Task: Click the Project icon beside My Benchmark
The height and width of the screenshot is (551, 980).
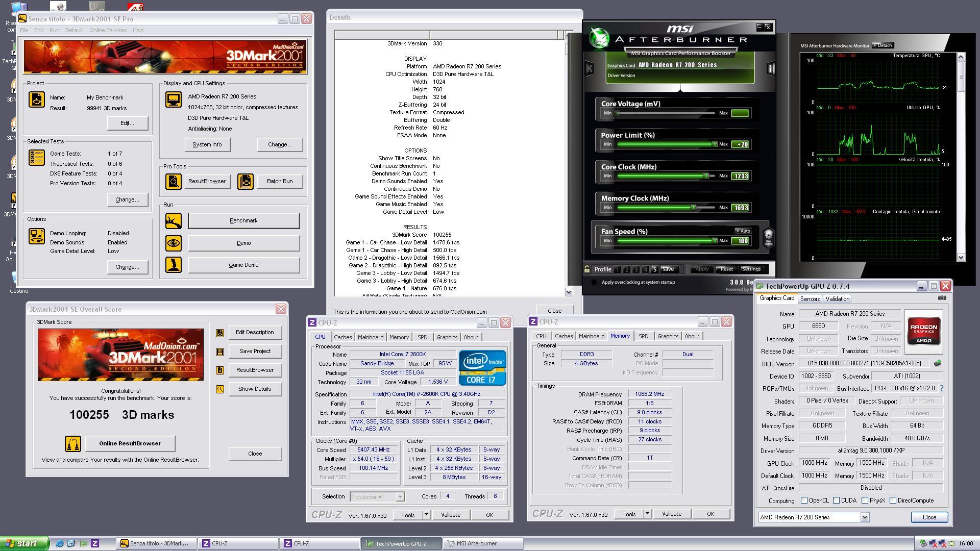Action: [x=36, y=99]
